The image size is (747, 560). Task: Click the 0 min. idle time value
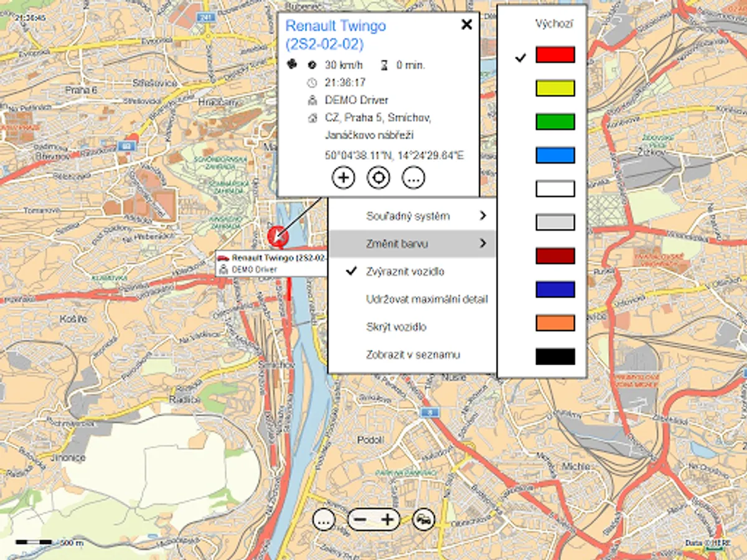[411, 65]
